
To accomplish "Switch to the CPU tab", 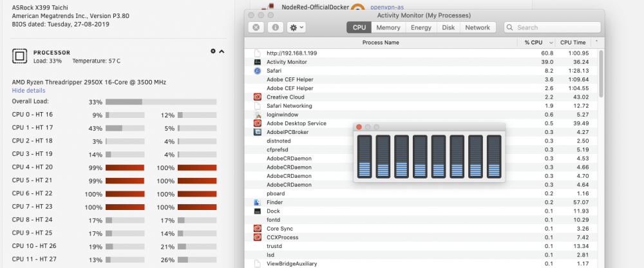I will (359, 28).
